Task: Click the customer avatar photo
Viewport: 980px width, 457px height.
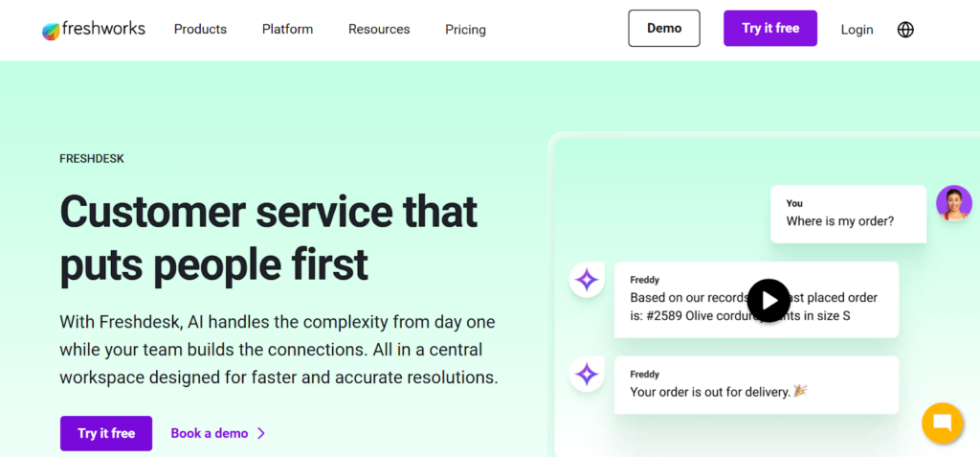Action: tap(953, 203)
